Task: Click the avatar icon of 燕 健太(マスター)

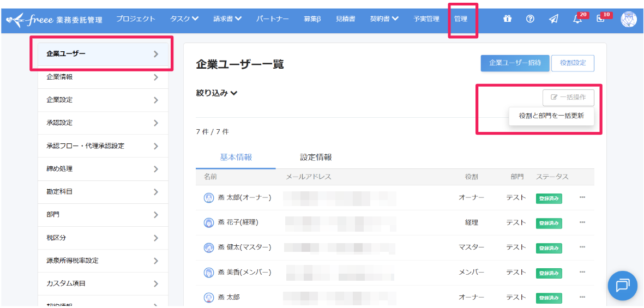Action: [x=209, y=247]
